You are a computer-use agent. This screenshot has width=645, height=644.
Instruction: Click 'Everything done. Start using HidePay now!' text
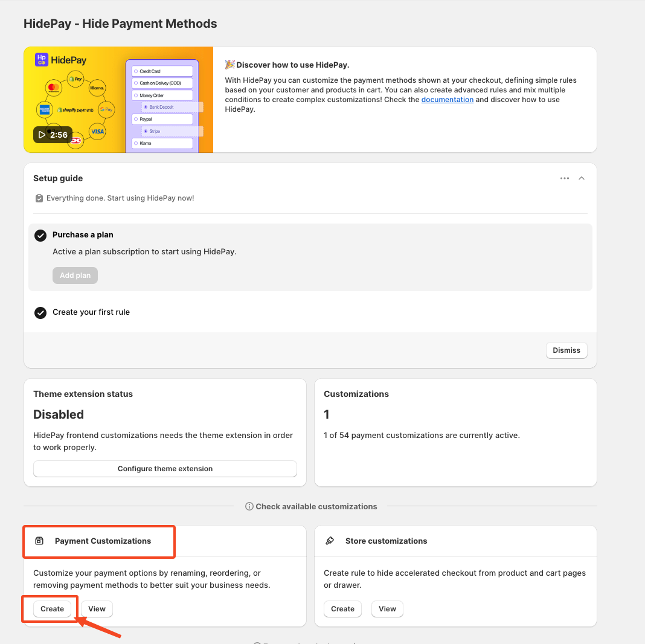pyautogui.click(x=120, y=198)
